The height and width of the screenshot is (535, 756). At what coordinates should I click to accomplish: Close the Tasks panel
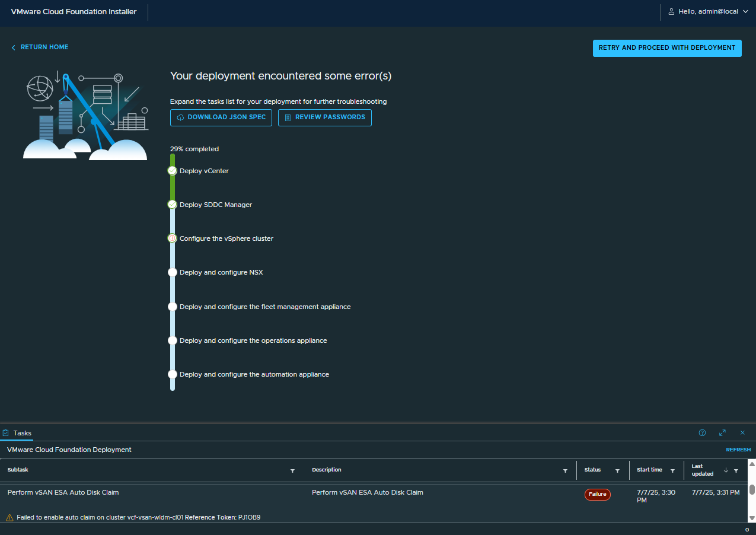point(742,433)
